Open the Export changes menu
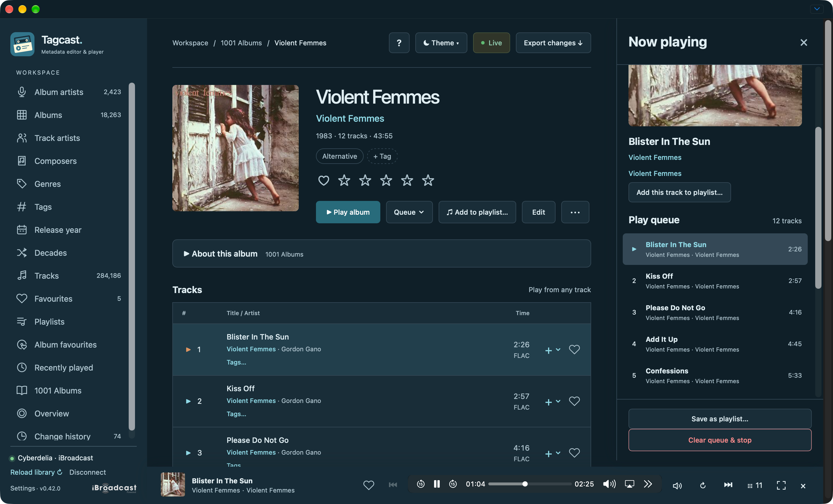This screenshot has width=833, height=504. [x=553, y=43]
